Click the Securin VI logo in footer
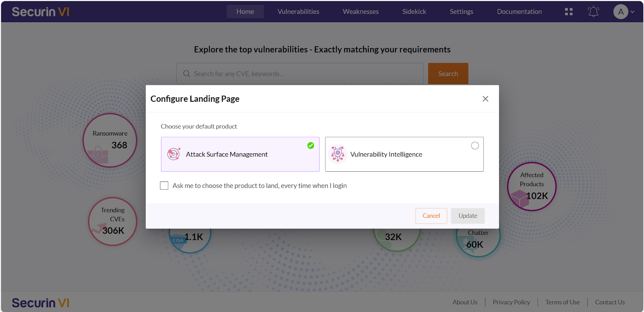Screen dimensions: 644x312 pos(41,303)
